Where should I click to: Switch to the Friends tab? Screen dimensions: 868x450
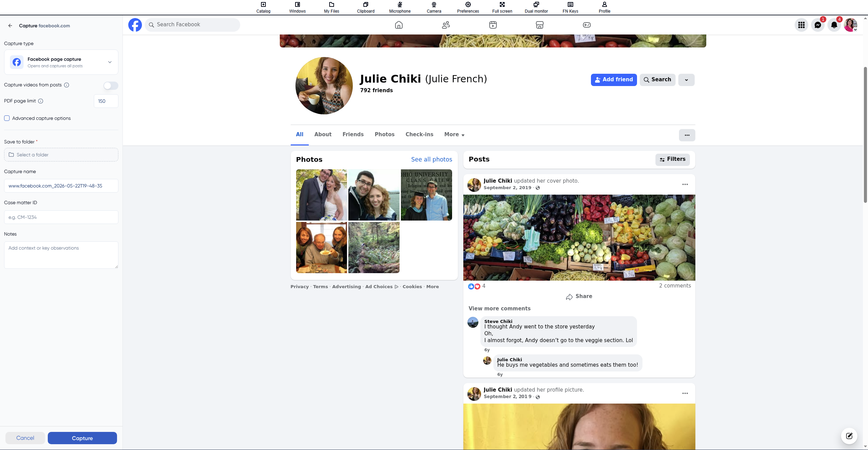[353, 135]
